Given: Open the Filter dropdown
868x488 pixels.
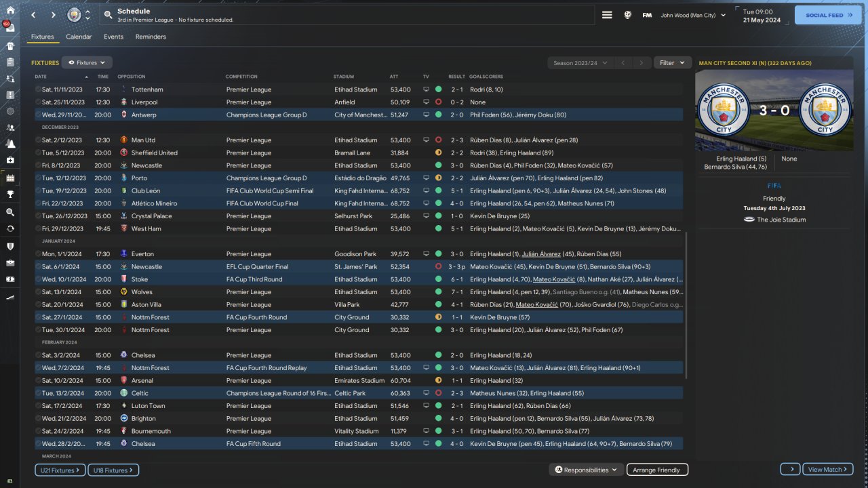Looking at the screenshot, I should (x=673, y=62).
